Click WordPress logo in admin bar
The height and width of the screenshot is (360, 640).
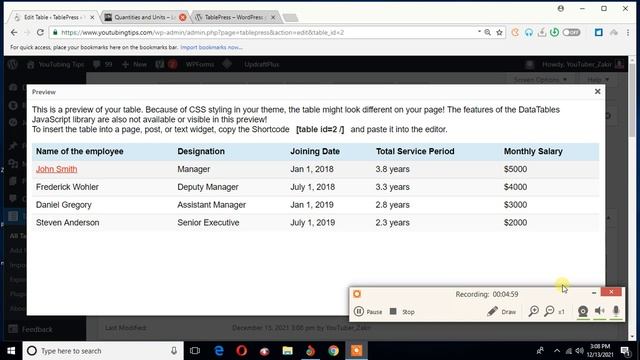click(x=13, y=64)
